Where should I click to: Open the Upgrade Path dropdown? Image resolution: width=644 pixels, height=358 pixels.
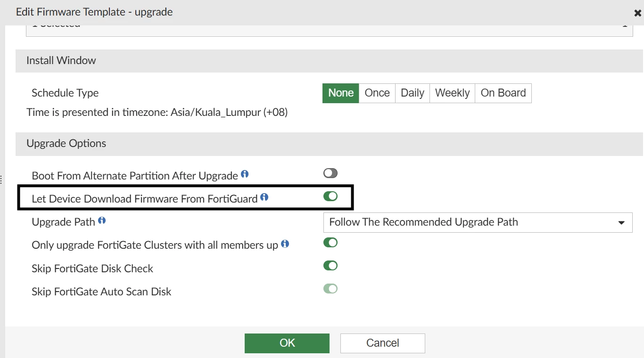478,222
